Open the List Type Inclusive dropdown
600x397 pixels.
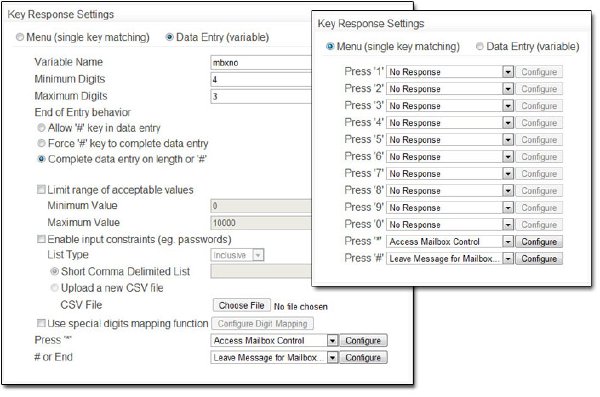[237, 255]
